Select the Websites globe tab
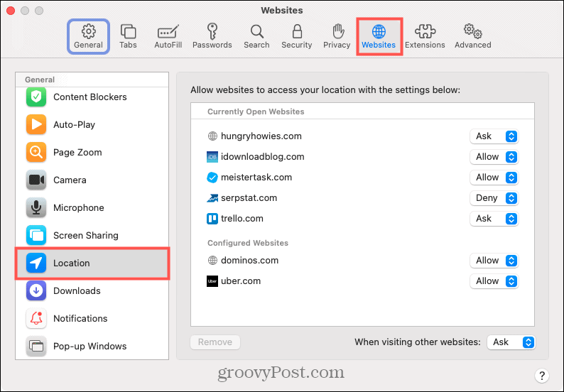This screenshot has width=564, height=392. [379, 37]
